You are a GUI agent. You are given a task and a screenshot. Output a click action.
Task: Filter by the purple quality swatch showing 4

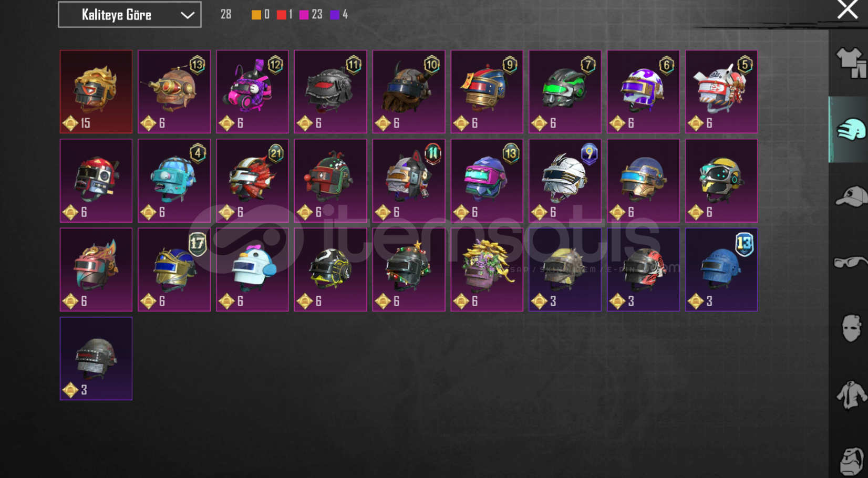point(334,15)
